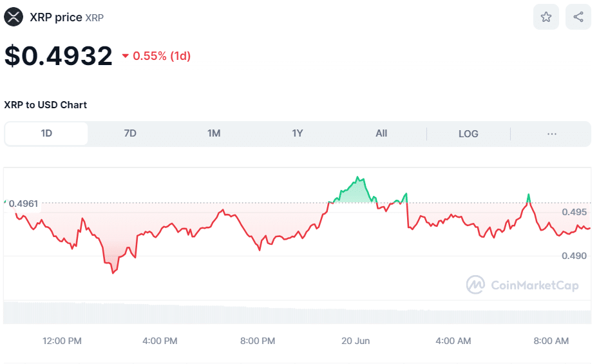Toggle the LOG scale option

point(468,134)
